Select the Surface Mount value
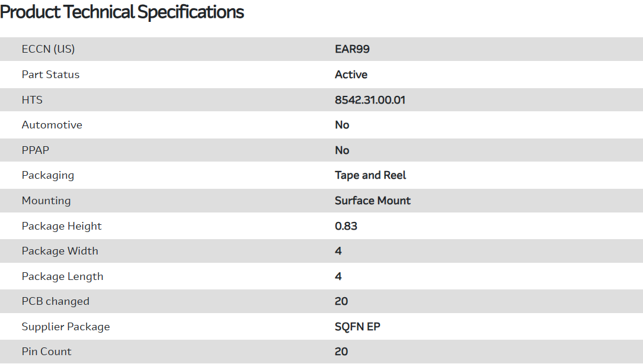This screenshot has width=643, height=364. pos(372,201)
